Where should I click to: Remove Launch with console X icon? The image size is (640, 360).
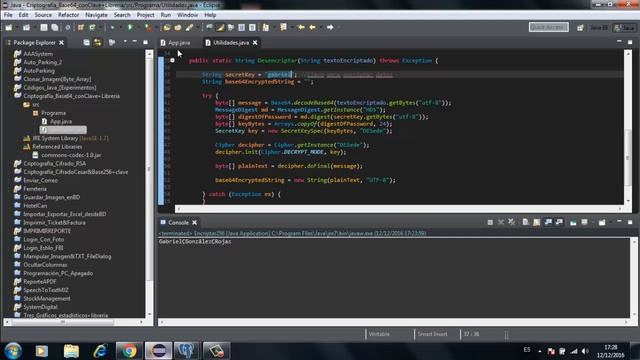(501, 222)
